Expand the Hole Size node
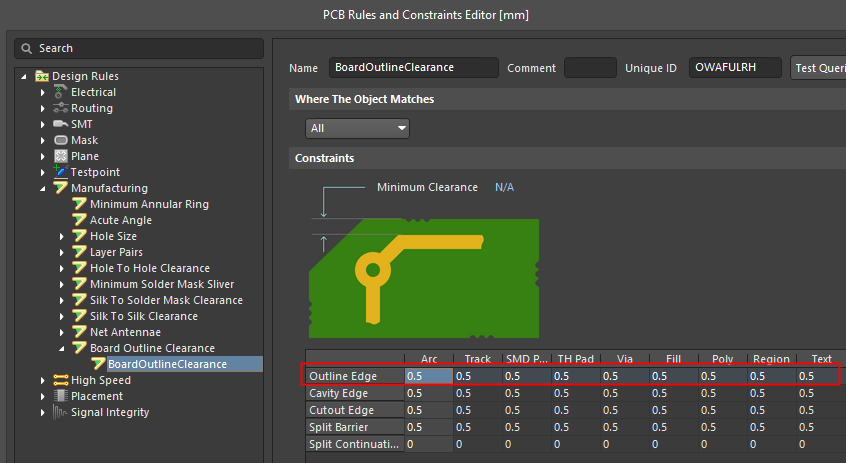The width and height of the screenshot is (846, 463). 62,236
